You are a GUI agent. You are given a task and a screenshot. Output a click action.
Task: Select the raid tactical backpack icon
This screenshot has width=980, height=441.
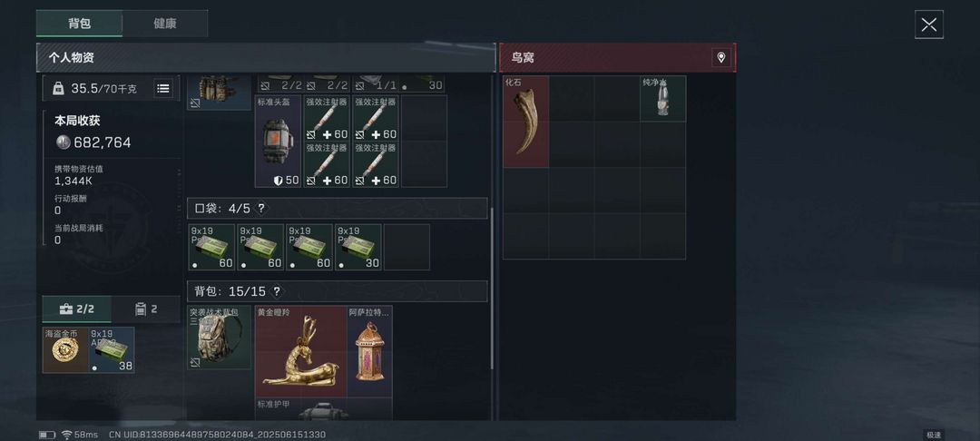(x=219, y=338)
